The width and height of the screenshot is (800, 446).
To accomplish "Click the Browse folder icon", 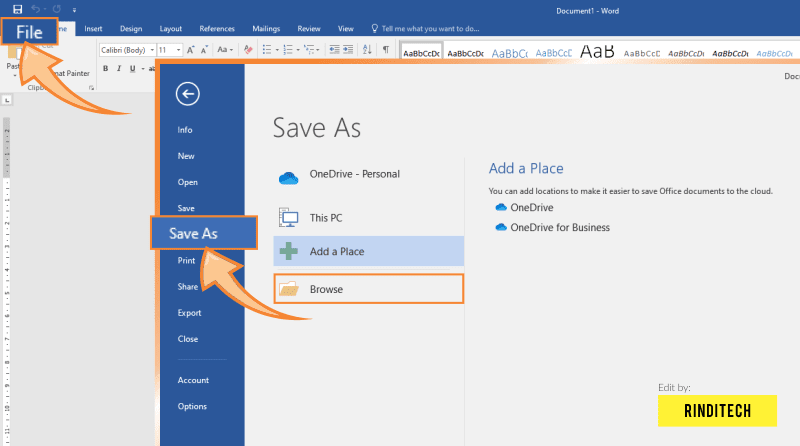I will pos(288,289).
